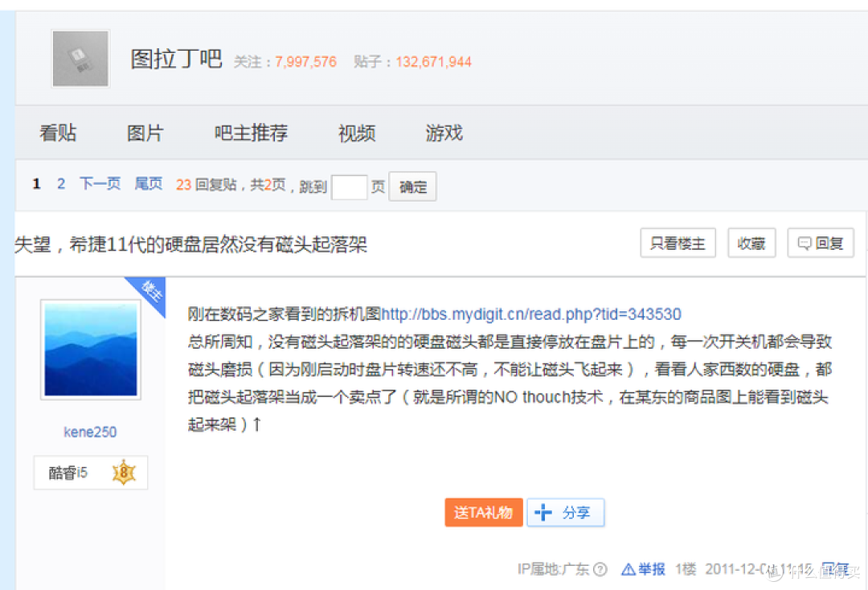Click the 确定 confirm button
This screenshot has width=868, height=590.
point(412,187)
